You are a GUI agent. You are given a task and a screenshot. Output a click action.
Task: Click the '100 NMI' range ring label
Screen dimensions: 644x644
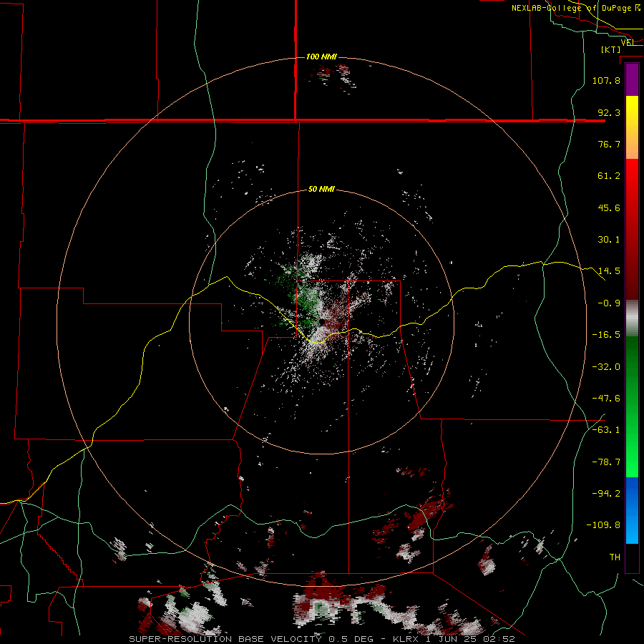pos(321,57)
